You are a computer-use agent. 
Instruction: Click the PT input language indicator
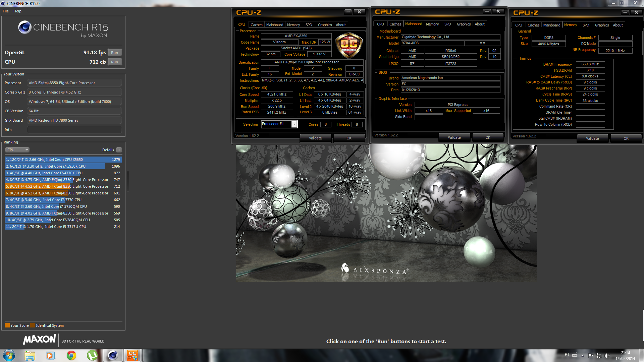click(567, 355)
